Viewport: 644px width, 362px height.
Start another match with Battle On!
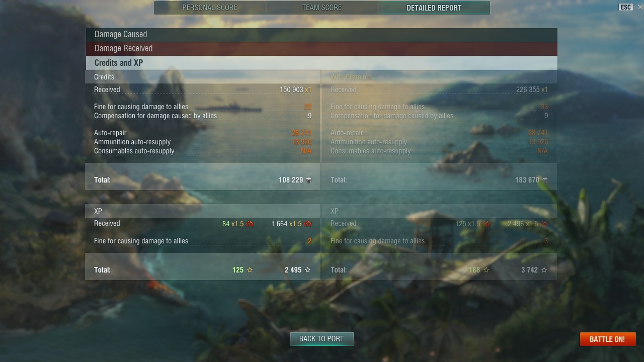pos(608,339)
